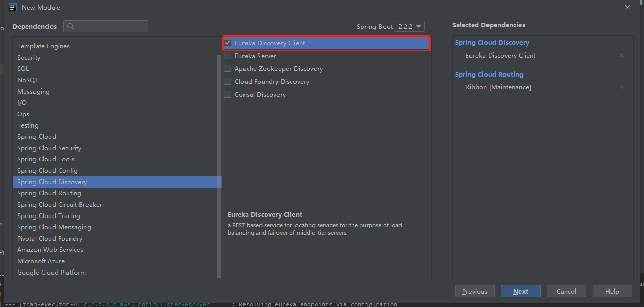
Task: Select Spring Cloud Circuit Breaker category
Action: tap(116, 205)
